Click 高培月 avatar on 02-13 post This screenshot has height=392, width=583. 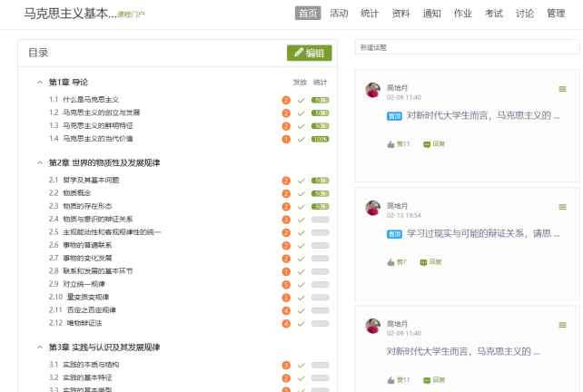point(373,208)
